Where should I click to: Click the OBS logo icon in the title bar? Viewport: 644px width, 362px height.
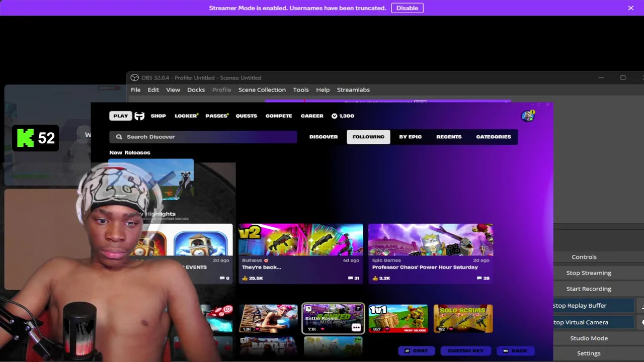coord(134,77)
